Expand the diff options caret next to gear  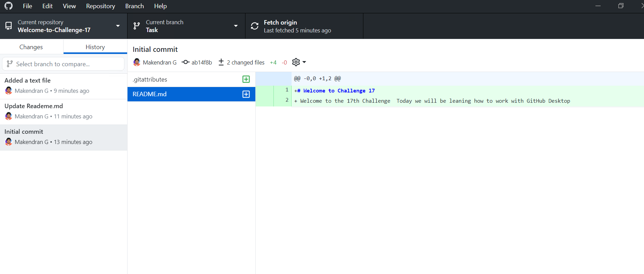[304, 62]
